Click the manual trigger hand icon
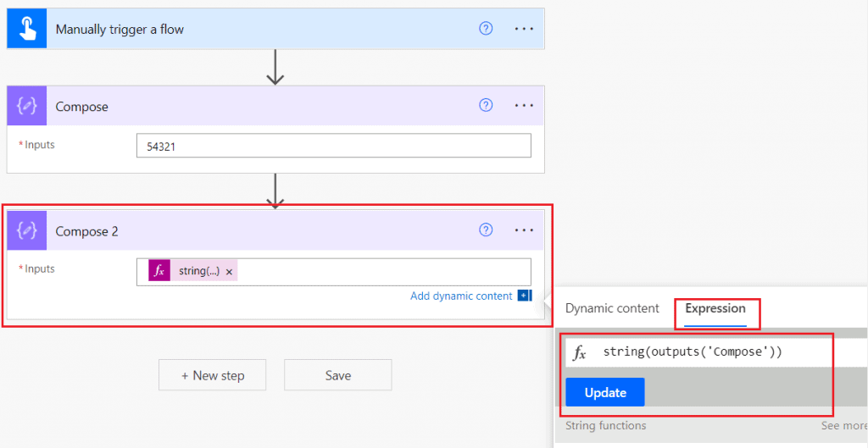 click(x=26, y=29)
